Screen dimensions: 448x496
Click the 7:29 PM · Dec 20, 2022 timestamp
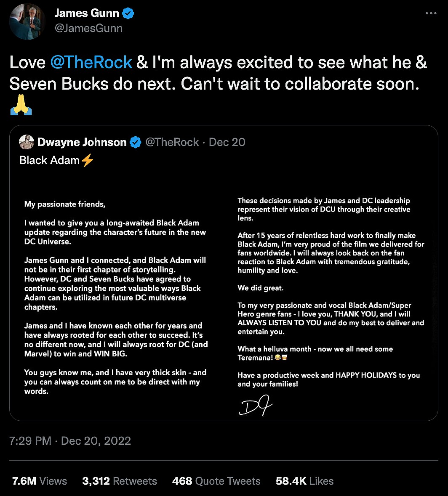[70, 441]
